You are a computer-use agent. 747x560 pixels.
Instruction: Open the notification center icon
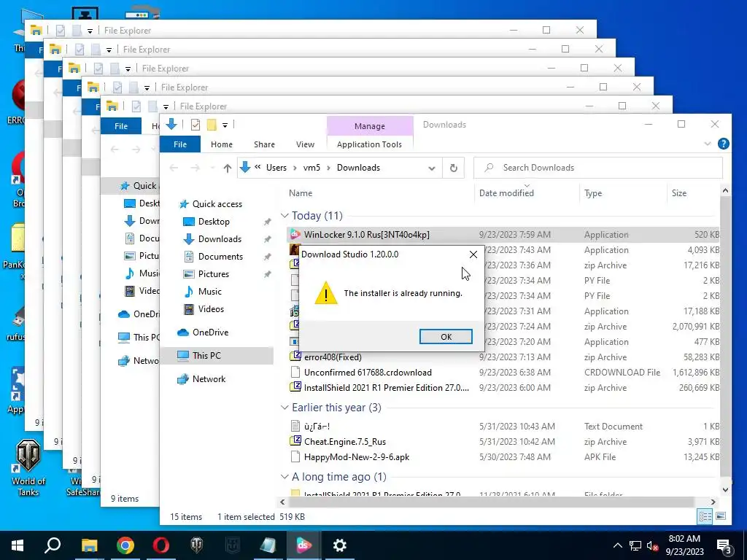pos(724,545)
